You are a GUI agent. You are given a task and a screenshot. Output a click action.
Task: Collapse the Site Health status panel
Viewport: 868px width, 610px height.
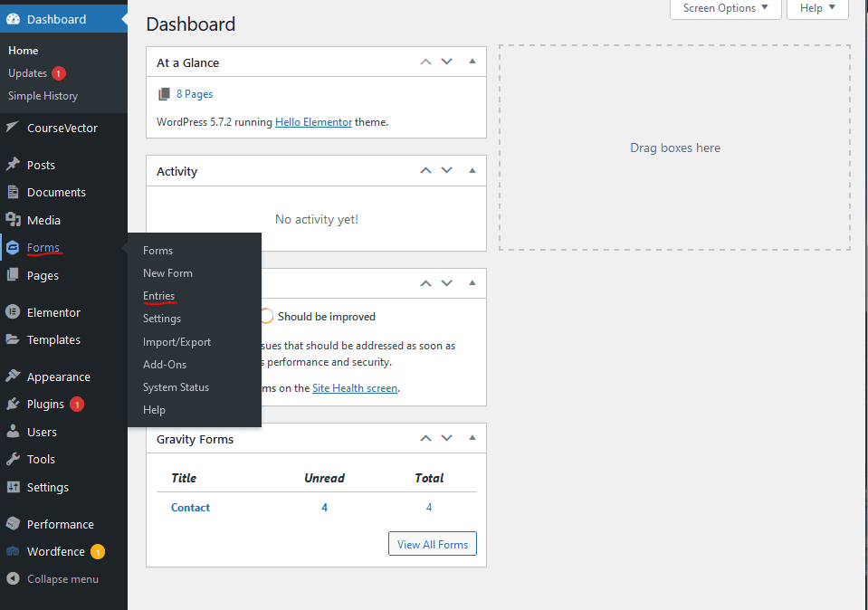pyautogui.click(x=472, y=283)
